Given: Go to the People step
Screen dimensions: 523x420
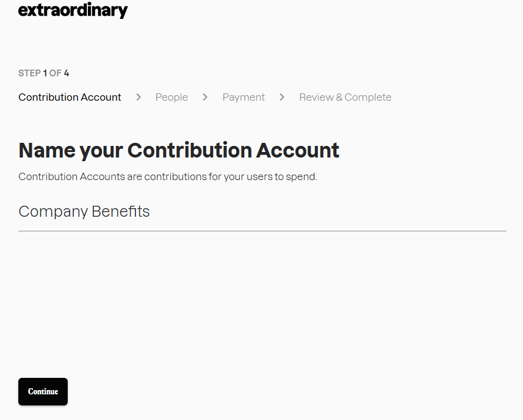Looking at the screenshot, I should point(171,97).
